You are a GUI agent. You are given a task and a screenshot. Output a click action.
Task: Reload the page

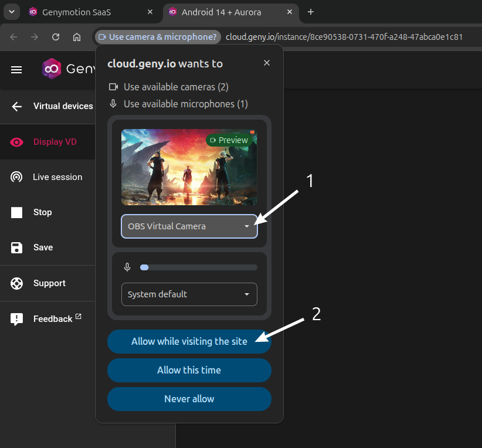(56, 37)
